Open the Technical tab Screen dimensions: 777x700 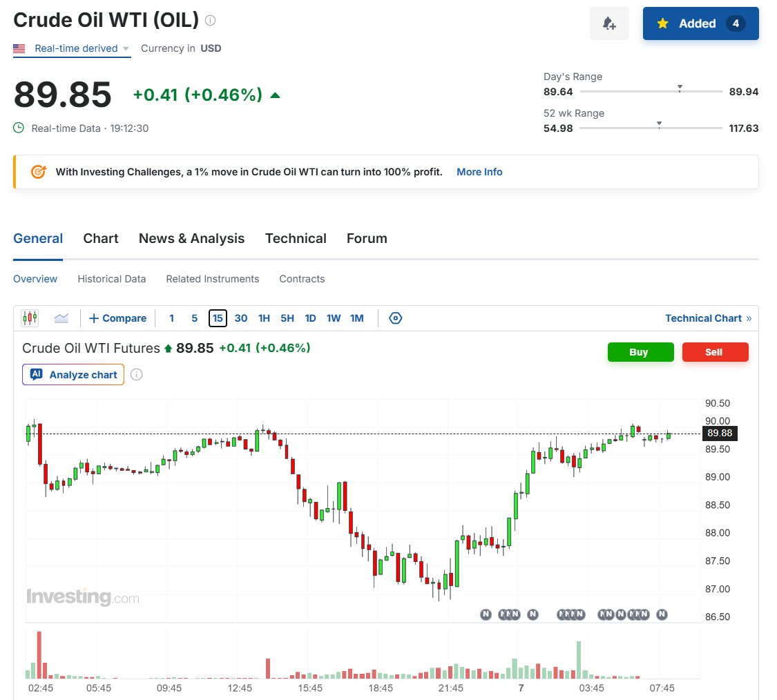(296, 238)
